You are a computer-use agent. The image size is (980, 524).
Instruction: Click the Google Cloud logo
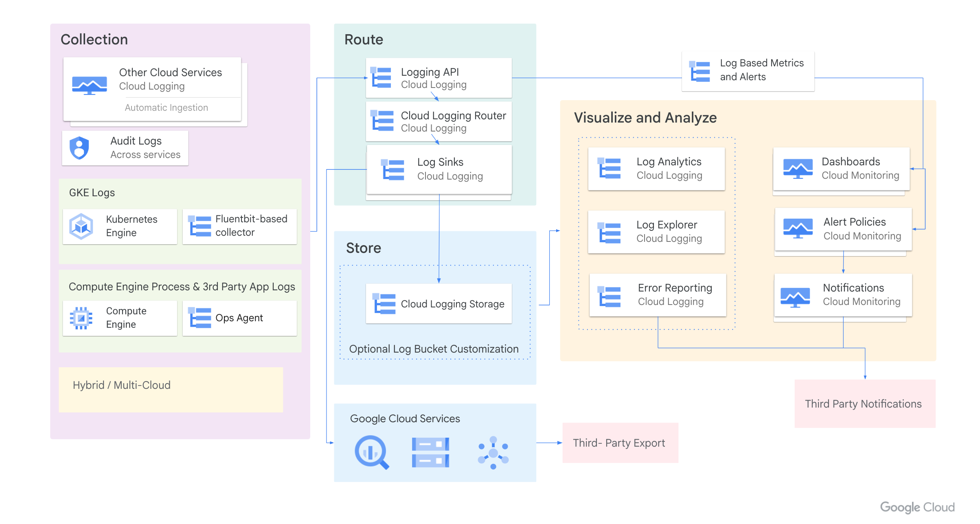[917, 507]
